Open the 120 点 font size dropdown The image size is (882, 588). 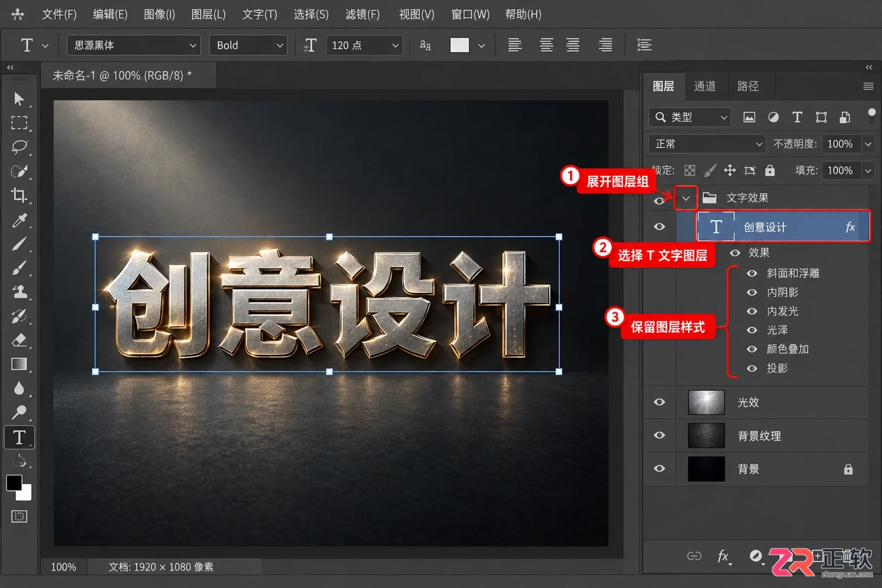364,45
